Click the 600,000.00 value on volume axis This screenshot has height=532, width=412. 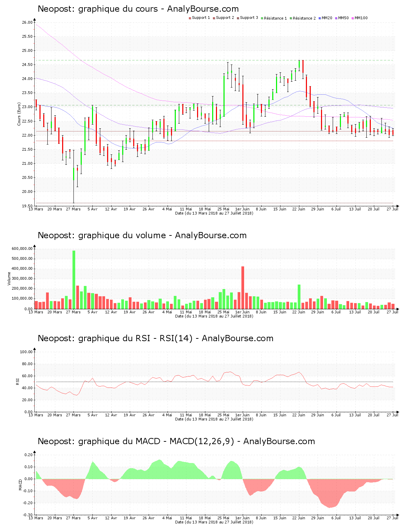tap(22, 249)
